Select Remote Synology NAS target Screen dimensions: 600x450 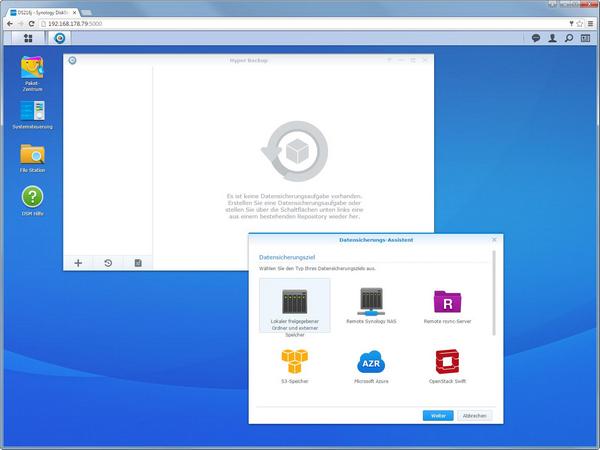click(371, 306)
